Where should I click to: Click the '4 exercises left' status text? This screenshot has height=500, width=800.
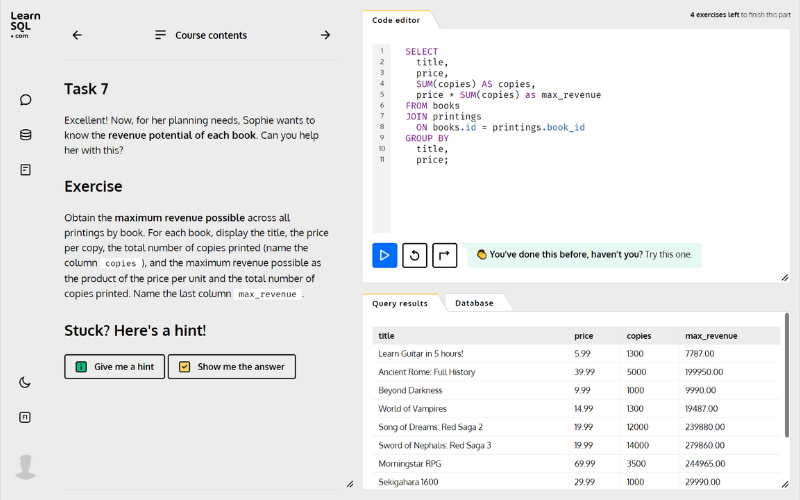714,15
